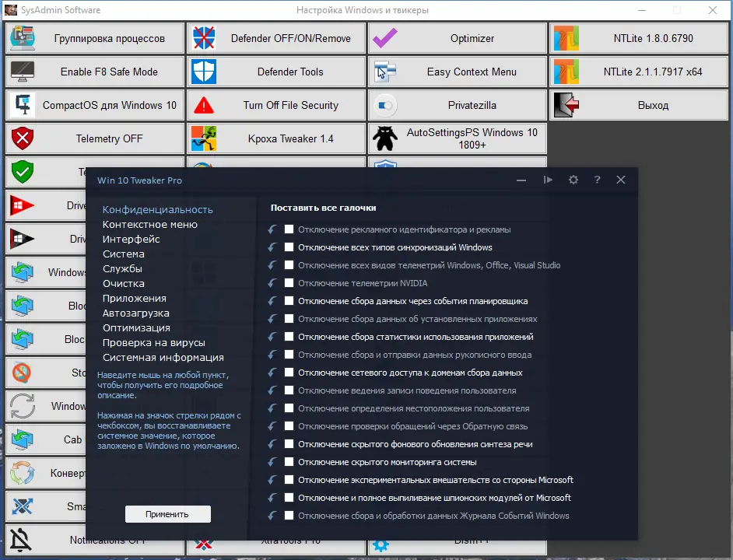Check Отключение сбора статистики использования приложений
The image size is (733, 560).
(x=289, y=337)
